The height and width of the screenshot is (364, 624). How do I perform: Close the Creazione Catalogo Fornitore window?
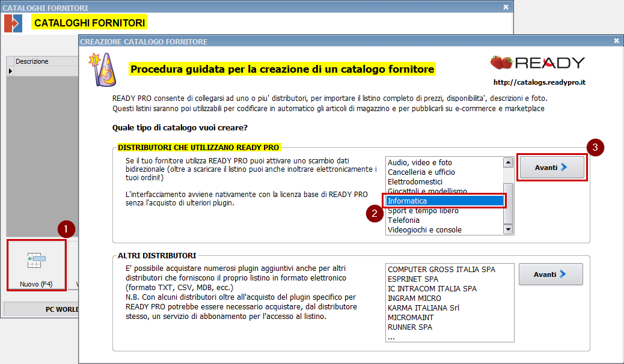pyautogui.click(x=616, y=41)
